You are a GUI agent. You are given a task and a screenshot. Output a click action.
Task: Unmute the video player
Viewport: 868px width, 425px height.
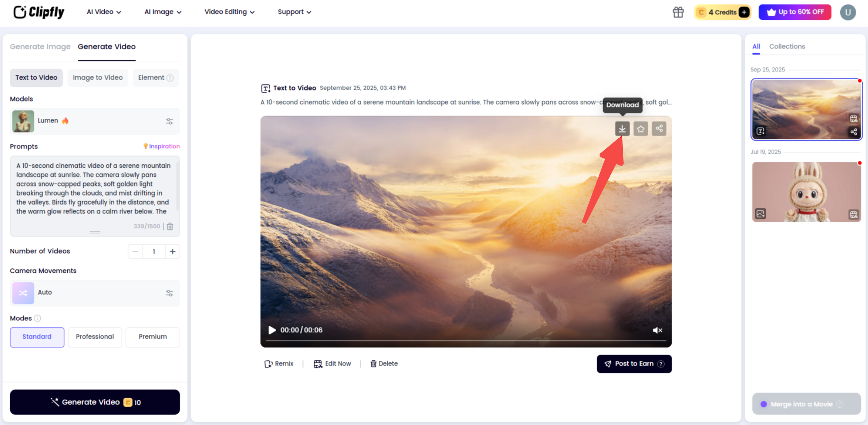(657, 330)
